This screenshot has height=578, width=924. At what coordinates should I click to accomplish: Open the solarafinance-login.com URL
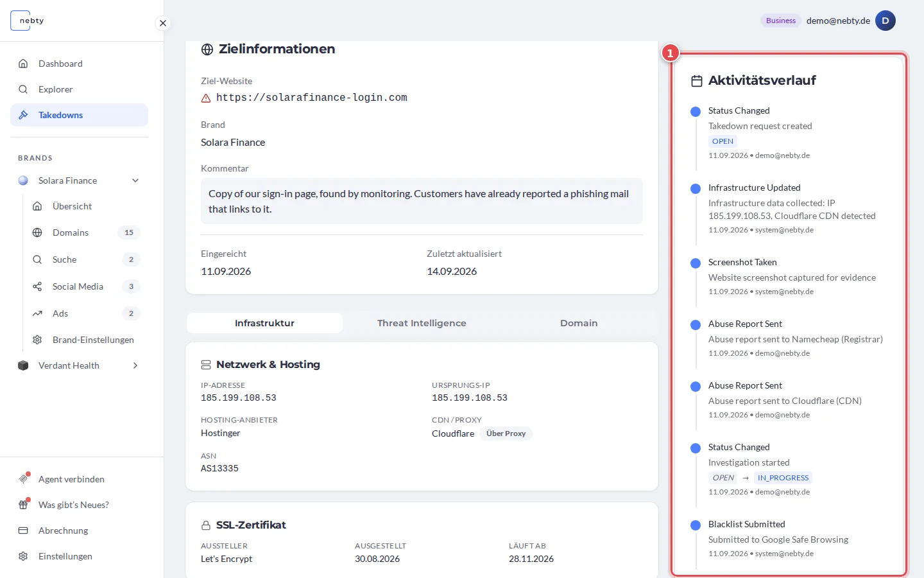312,98
